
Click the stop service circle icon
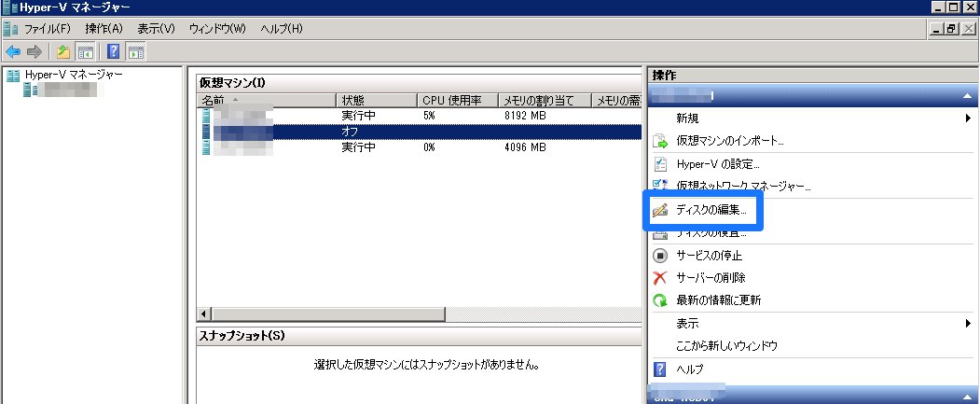pos(660,255)
